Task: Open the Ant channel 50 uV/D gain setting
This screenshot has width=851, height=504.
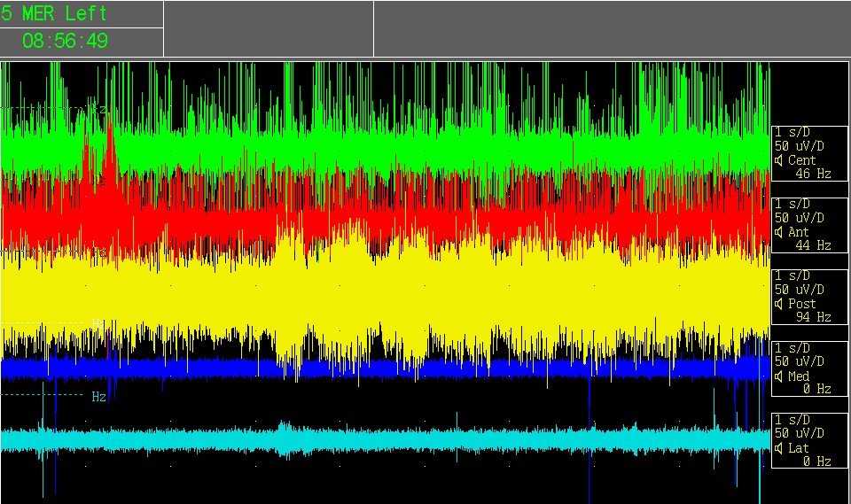Action: click(x=799, y=218)
